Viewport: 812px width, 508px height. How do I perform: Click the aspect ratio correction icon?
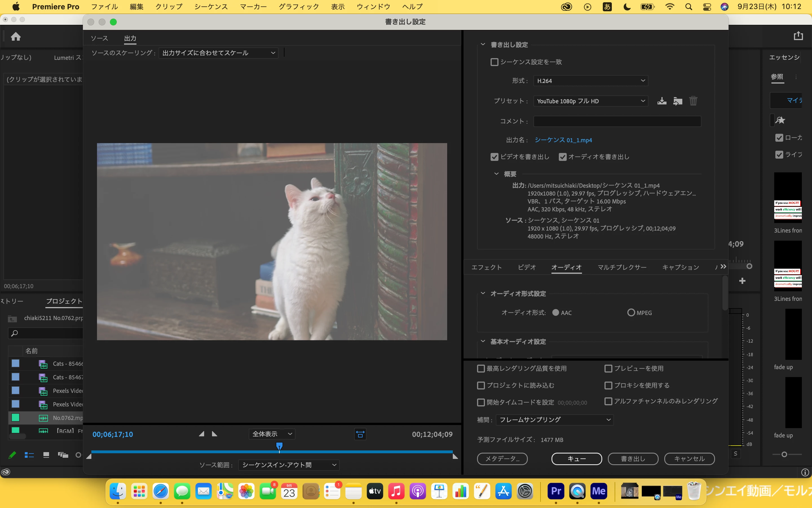point(360,434)
